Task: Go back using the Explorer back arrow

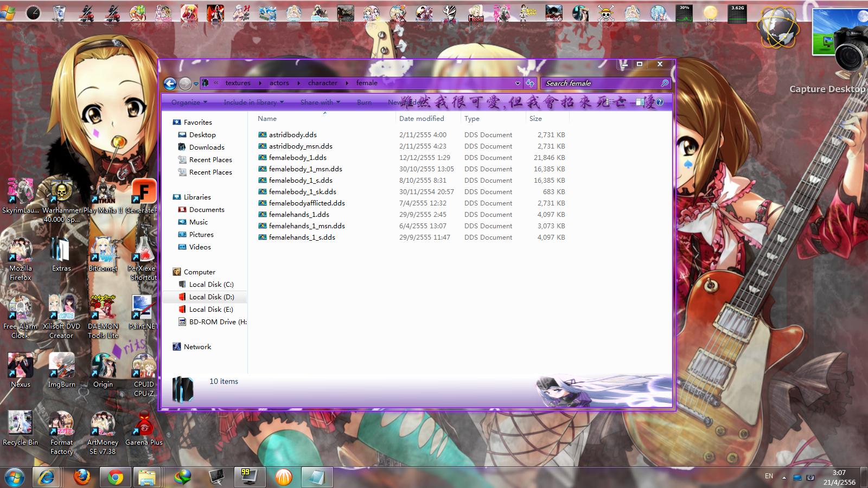Action: (x=170, y=84)
